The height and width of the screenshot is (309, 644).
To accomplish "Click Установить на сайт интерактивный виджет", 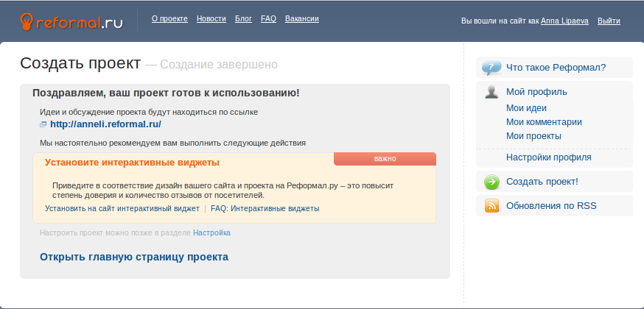I will [122, 209].
